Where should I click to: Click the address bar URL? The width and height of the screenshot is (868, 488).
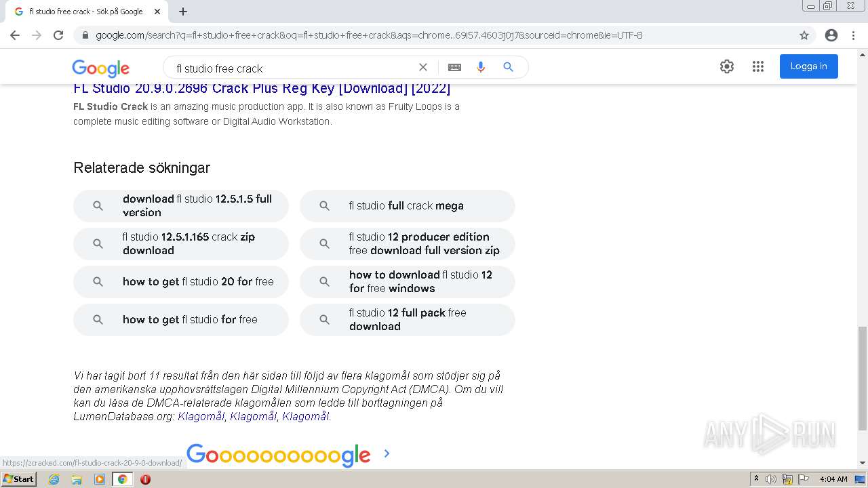(x=369, y=35)
